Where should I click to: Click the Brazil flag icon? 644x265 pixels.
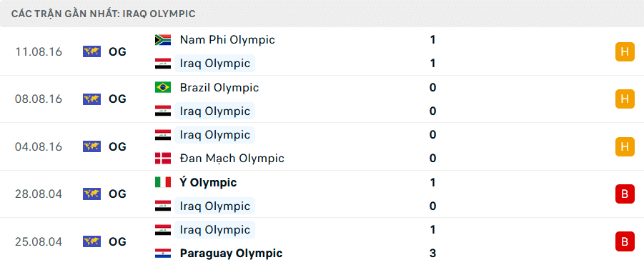(x=163, y=87)
